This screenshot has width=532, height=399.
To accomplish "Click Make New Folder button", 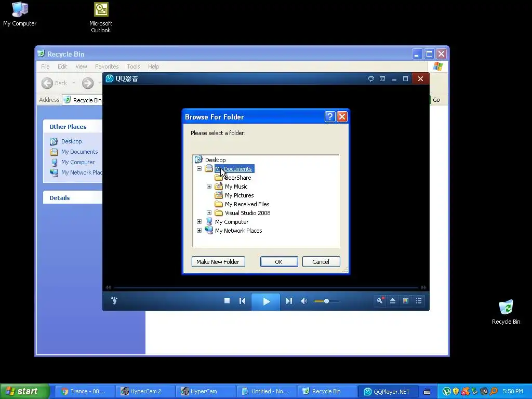I will pyautogui.click(x=218, y=262).
